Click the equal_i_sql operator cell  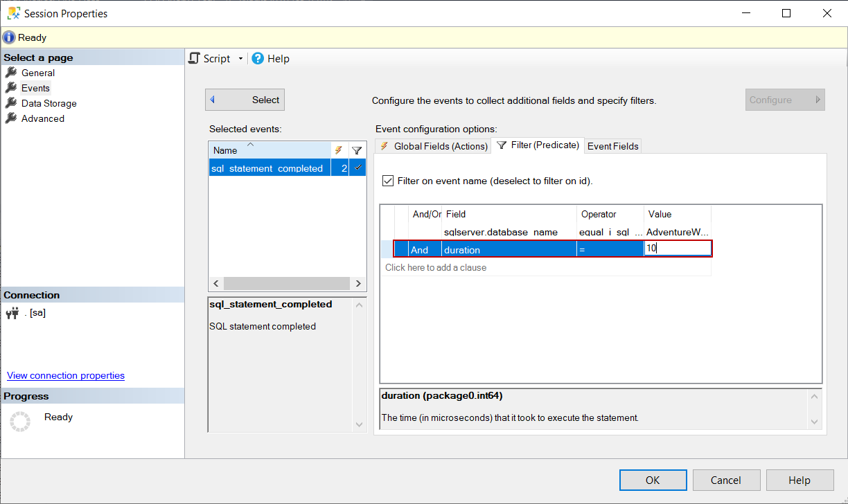pyautogui.click(x=610, y=232)
